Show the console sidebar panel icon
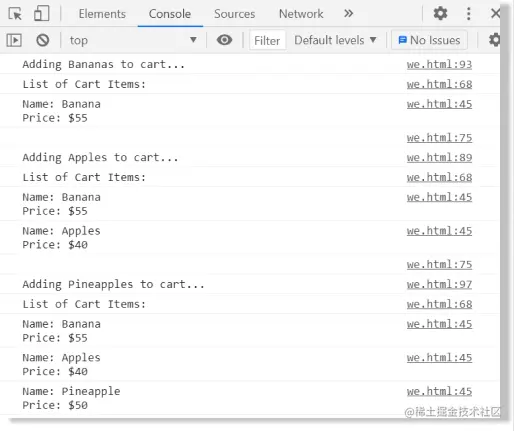Screen dimensions: 514x431 click(x=14, y=40)
